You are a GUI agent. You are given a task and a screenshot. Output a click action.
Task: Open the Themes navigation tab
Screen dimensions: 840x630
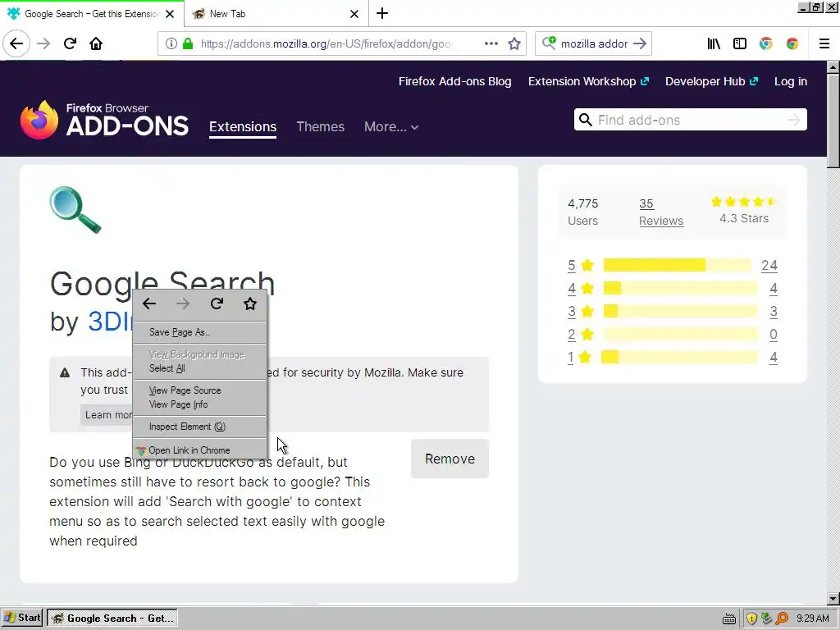(321, 127)
